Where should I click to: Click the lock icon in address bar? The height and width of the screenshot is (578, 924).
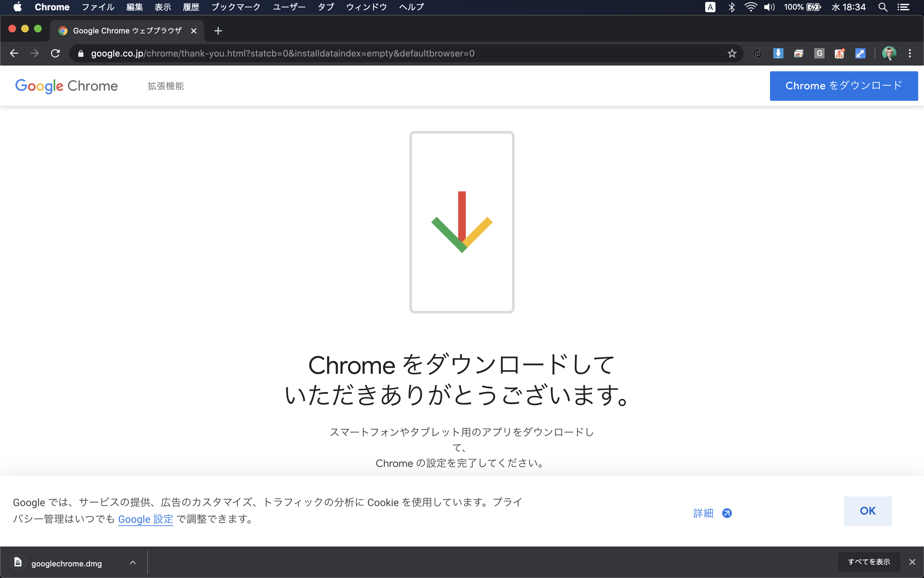click(81, 54)
